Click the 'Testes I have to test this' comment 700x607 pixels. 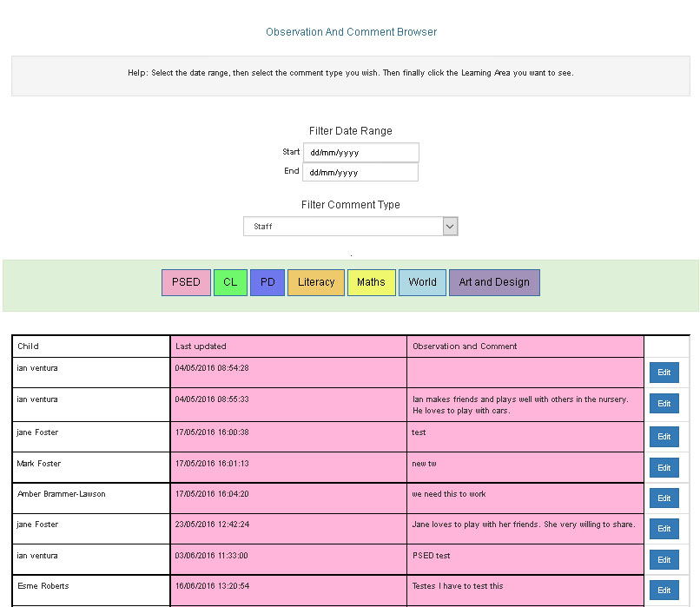(x=458, y=586)
